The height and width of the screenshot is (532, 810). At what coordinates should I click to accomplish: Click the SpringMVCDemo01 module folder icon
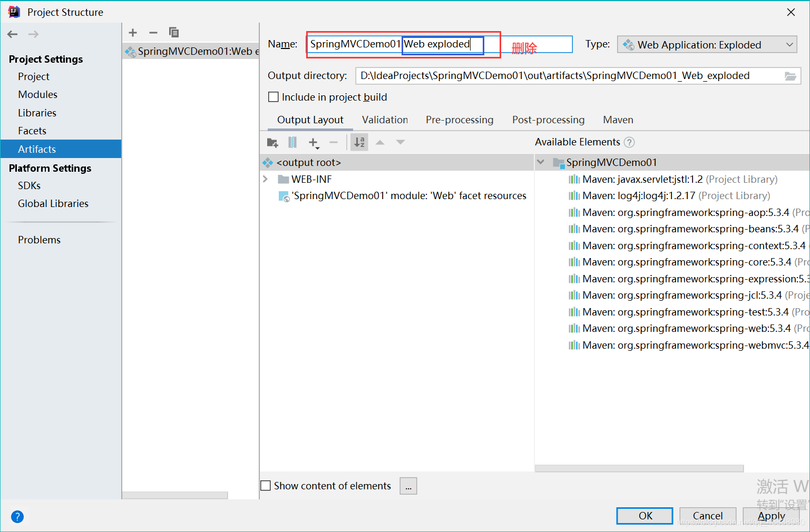click(559, 163)
